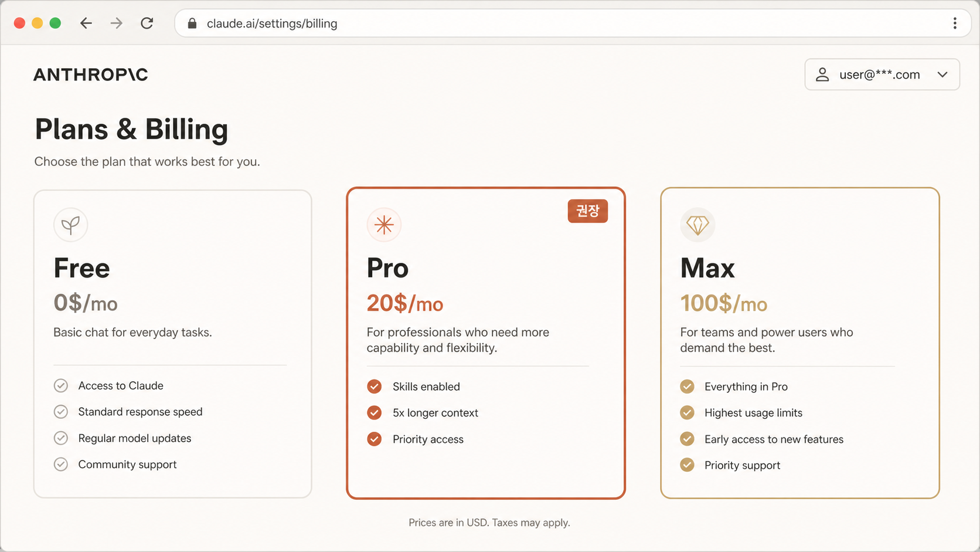Click the Pro plan asterisk icon
Image resolution: width=980 pixels, height=552 pixels.
[x=384, y=225]
